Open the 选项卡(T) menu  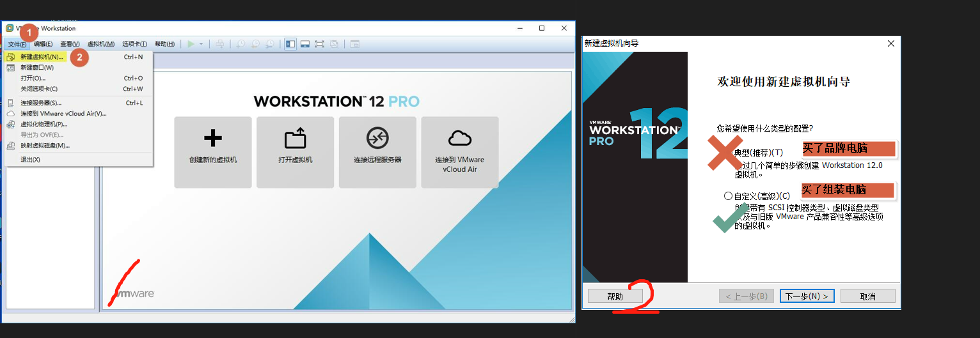[x=134, y=44]
